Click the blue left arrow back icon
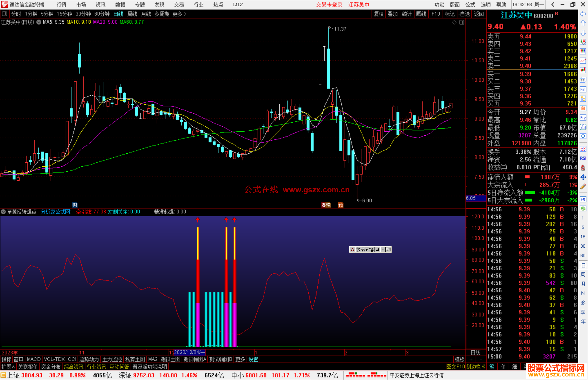 (x=583, y=14)
